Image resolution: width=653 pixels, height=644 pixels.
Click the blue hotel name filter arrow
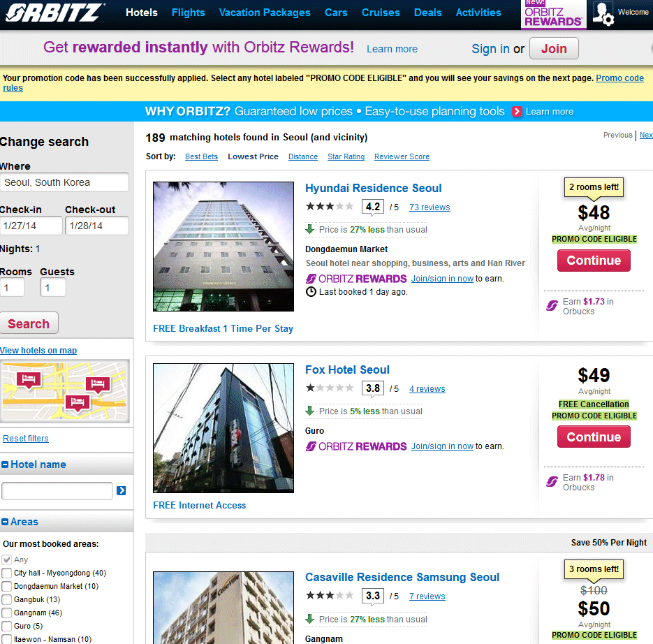[122, 491]
